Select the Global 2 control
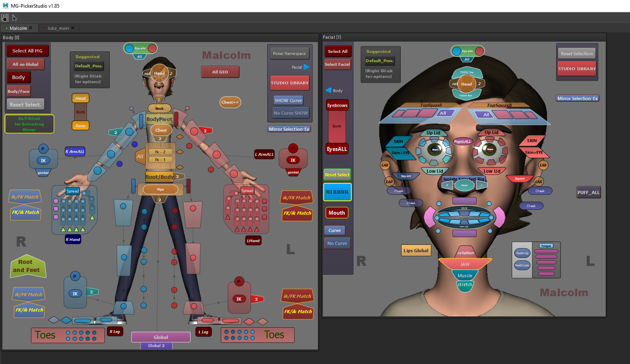The width and height of the screenshot is (630, 364). point(156,346)
